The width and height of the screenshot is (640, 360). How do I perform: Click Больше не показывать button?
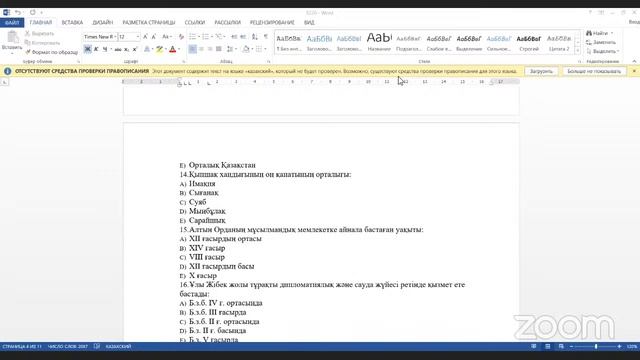click(594, 71)
